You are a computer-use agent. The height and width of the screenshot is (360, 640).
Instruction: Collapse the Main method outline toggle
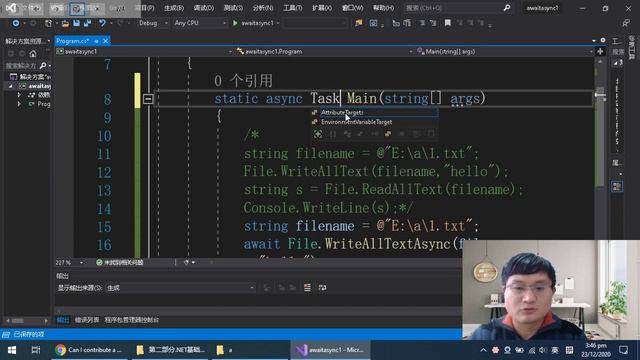pos(148,98)
